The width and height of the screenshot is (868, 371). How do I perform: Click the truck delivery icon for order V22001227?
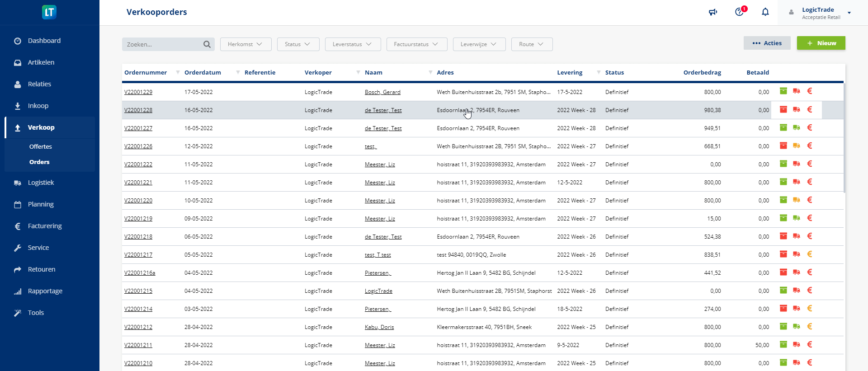click(797, 128)
